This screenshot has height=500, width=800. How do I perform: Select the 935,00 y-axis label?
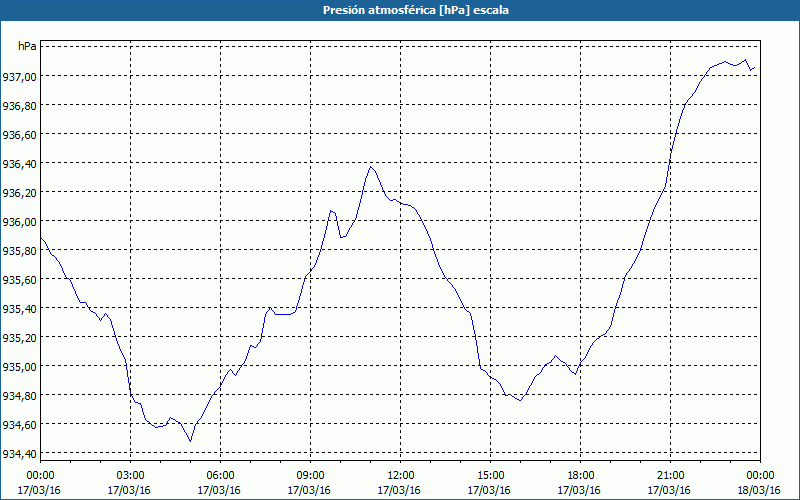pyautogui.click(x=20, y=367)
